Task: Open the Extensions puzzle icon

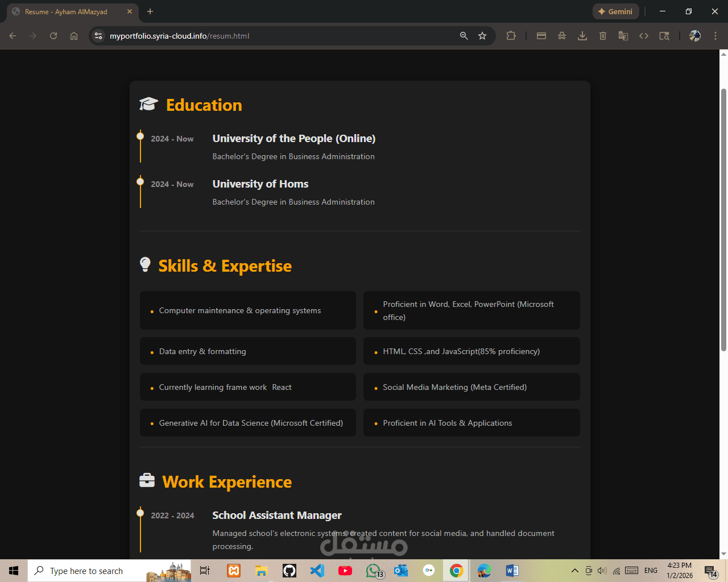Action: click(x=511, y=36)
